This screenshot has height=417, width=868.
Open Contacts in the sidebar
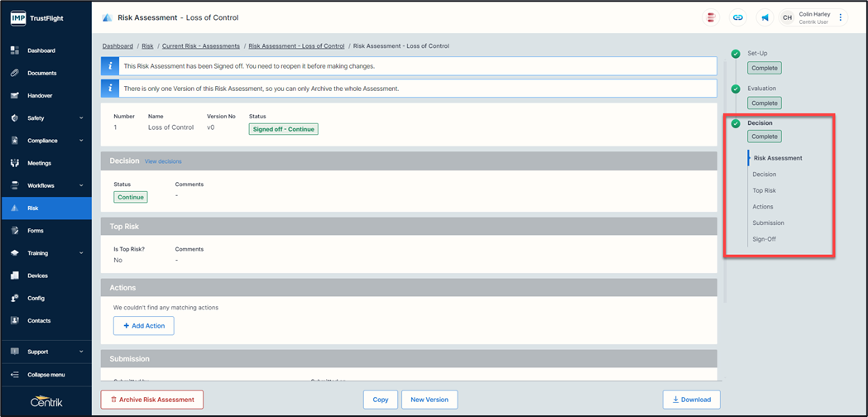(39, 321)
